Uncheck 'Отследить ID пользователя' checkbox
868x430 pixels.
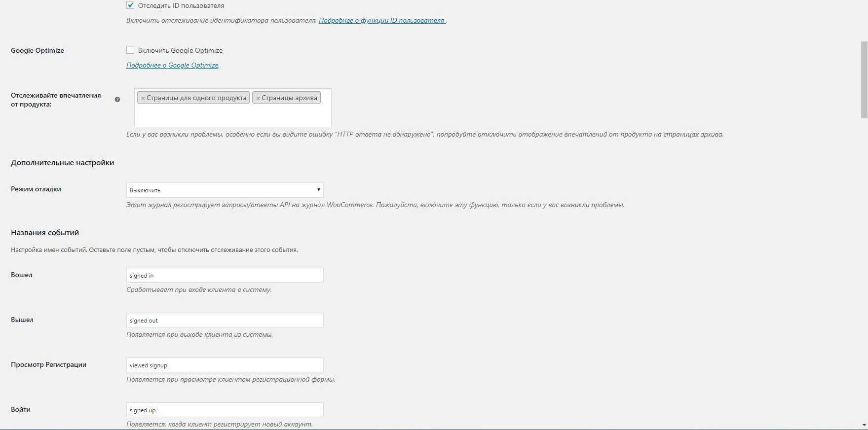pos(130,5)
